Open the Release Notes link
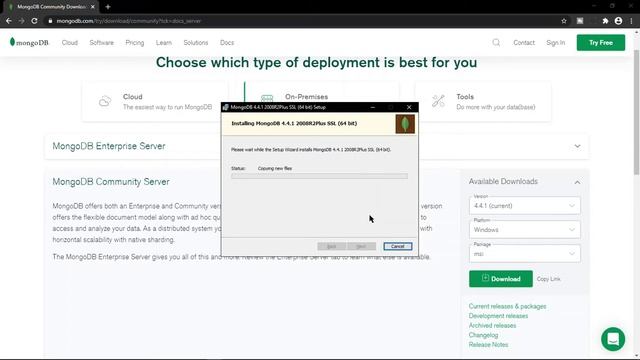Screen dimensions: 640x360 tap(488, 344)
